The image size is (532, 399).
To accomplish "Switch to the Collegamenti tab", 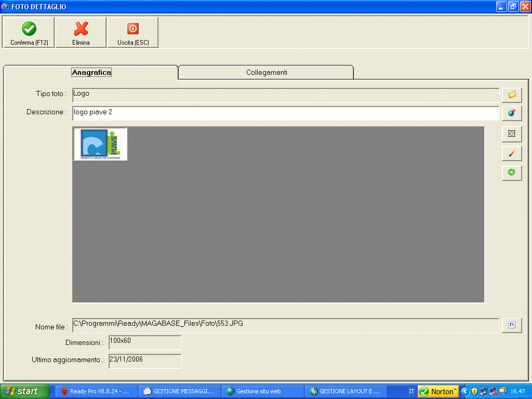I will 267,72.
